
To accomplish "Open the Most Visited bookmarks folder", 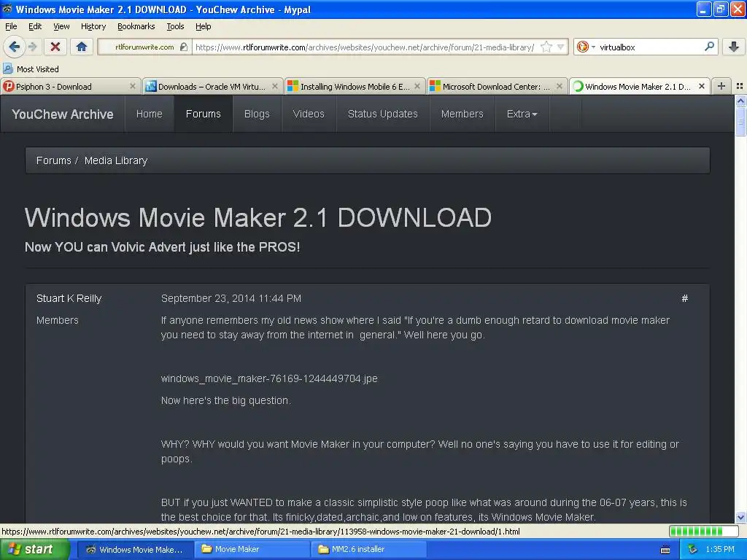I will coord(31,69).
